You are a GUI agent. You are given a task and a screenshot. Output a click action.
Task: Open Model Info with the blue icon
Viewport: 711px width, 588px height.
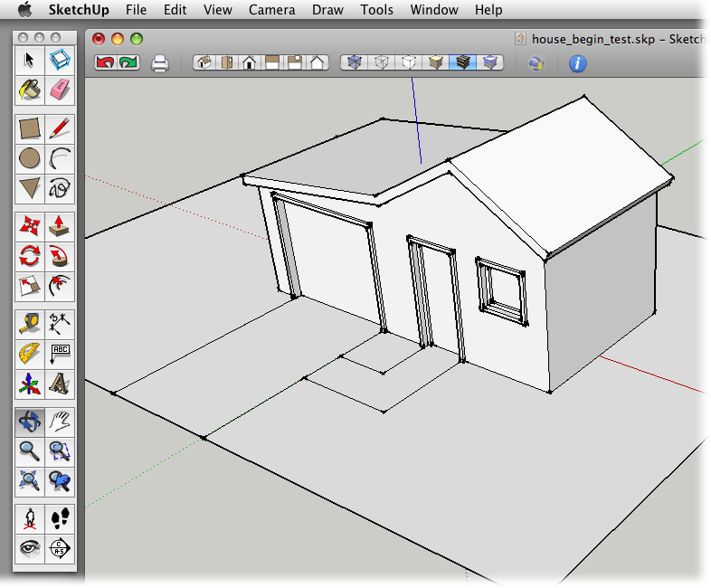click(x=576, y=63)
